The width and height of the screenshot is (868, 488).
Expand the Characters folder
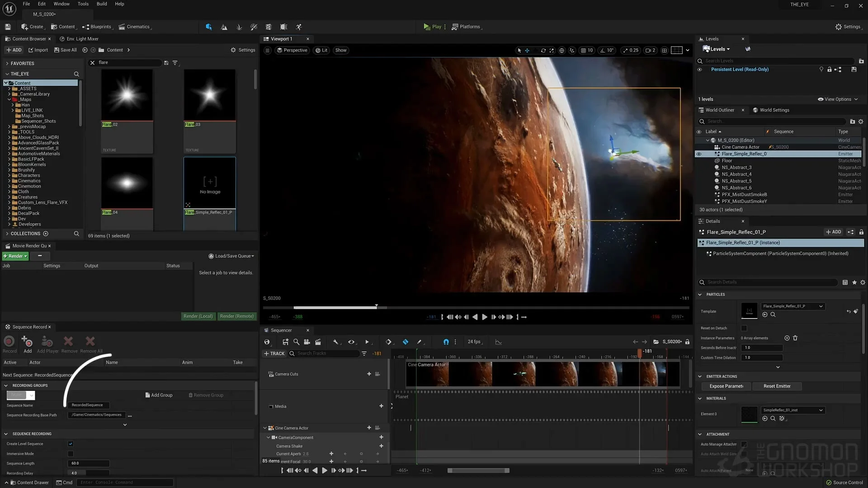point(9,175)
